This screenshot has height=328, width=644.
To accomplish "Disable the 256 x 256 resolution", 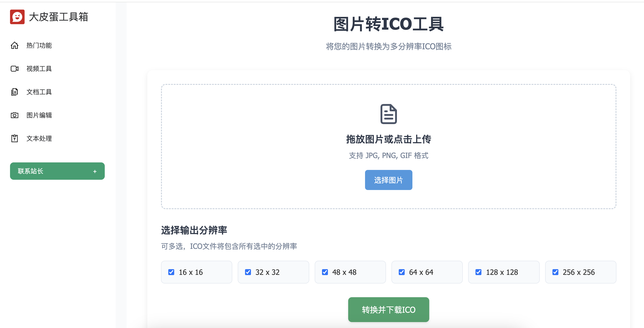I will [x=555, y=272].
